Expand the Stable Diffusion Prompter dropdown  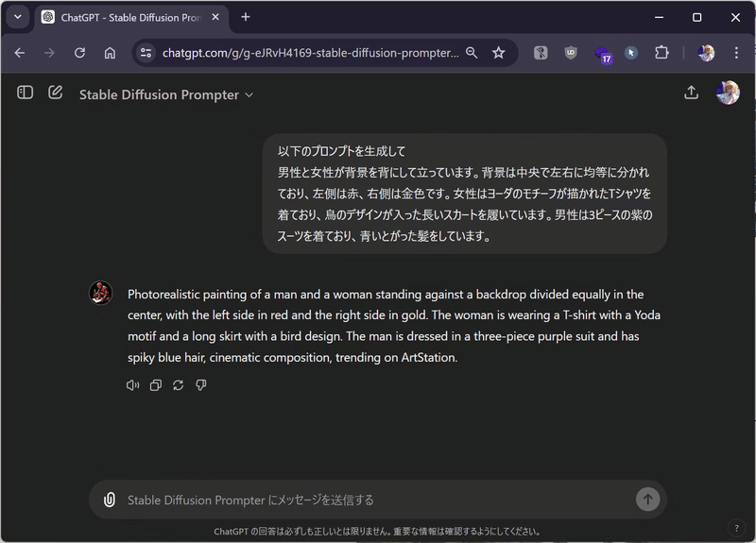pyautogui.click(x=166, y=95)
